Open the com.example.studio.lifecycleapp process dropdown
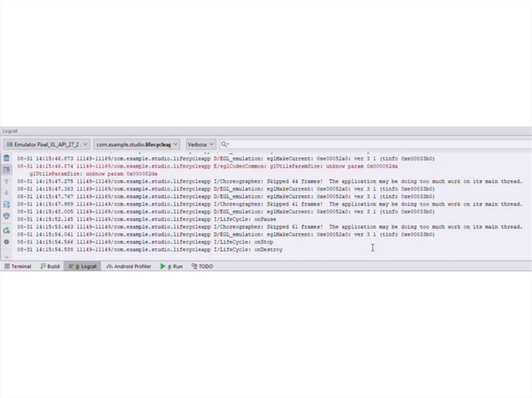Viewport: 532px width, 398px height. click(137, 144)
